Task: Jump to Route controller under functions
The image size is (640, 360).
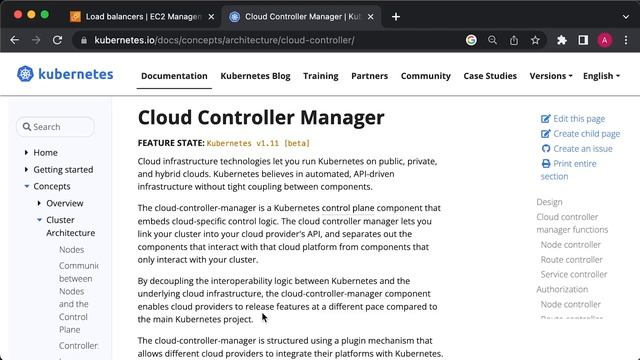Action: coord(571,260)
